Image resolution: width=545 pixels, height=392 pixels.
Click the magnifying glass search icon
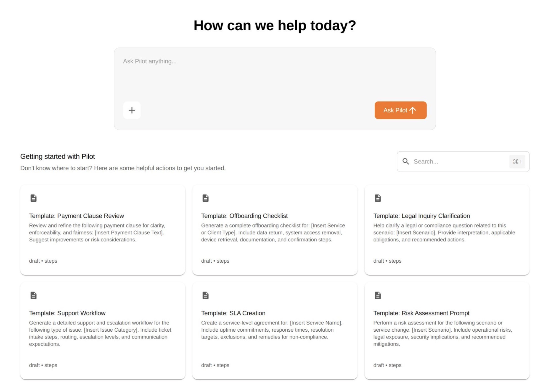(406, 161)
